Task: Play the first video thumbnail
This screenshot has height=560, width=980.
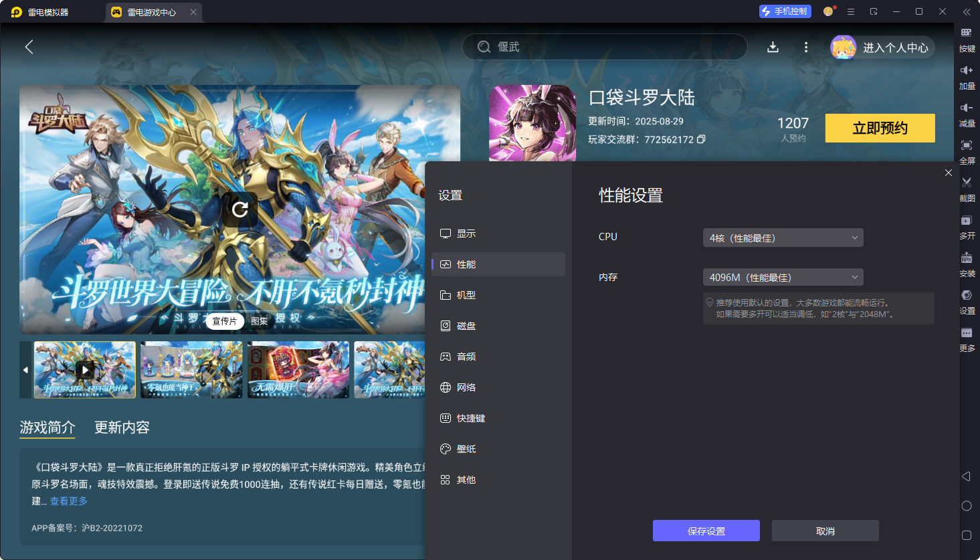Action: point(85,369)
